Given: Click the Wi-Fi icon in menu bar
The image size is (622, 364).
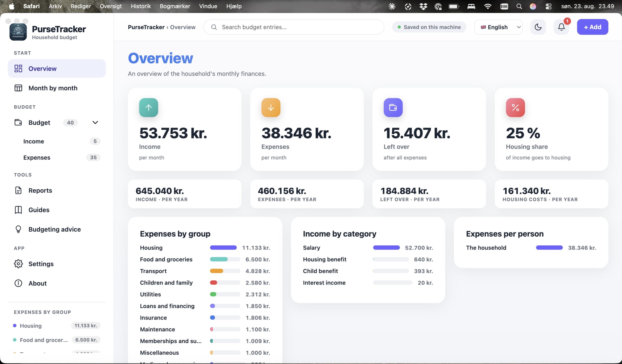Looking at the screenshot, I should click(487, 6).
